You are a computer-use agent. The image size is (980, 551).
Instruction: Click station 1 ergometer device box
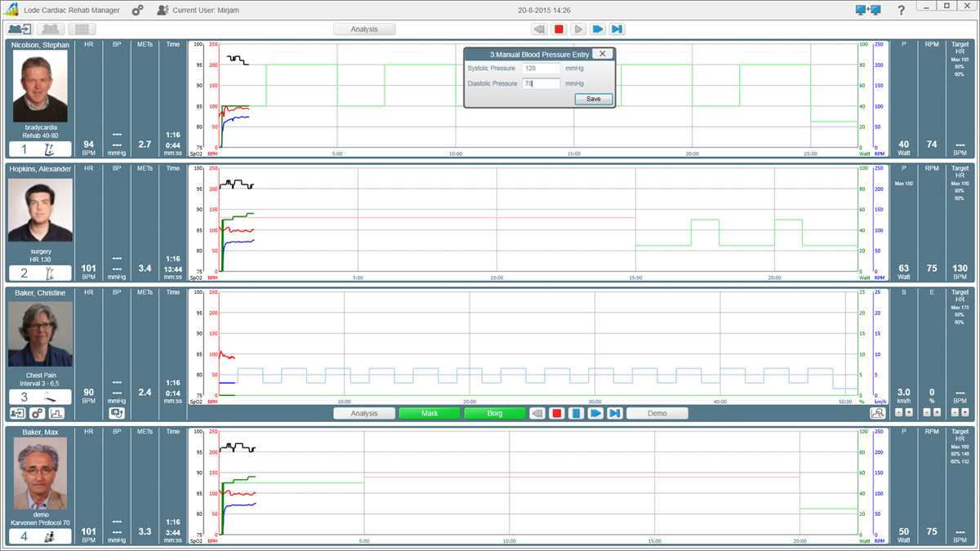click(40, 149)
